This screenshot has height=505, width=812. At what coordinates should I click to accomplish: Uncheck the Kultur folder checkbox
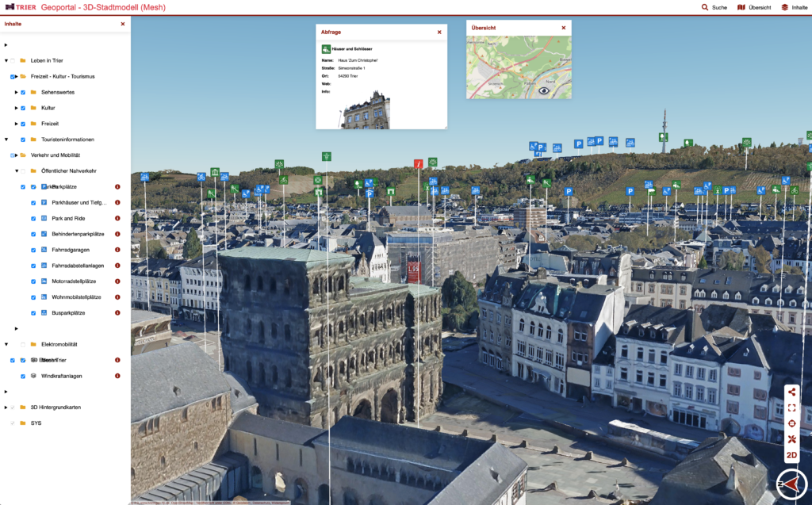coord(23,108)
